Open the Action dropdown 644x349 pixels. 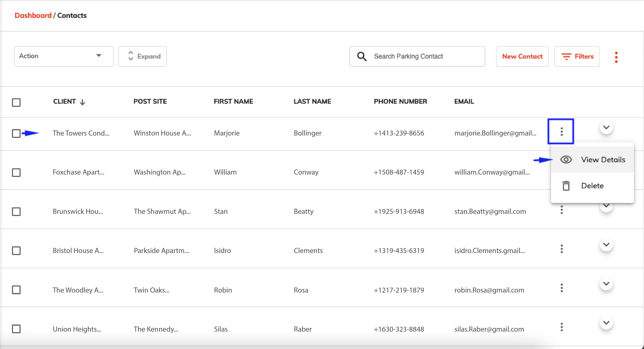tap(64, 56)
